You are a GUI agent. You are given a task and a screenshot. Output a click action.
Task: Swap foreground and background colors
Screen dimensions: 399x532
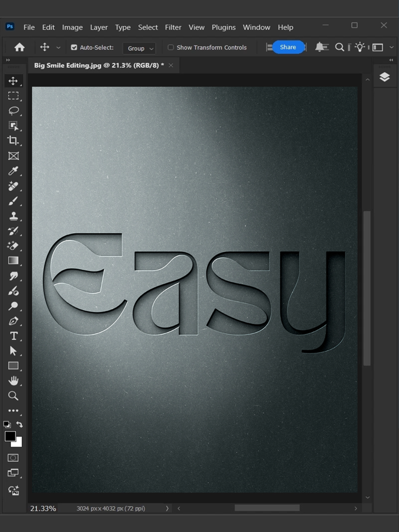[x=19, y=424]
